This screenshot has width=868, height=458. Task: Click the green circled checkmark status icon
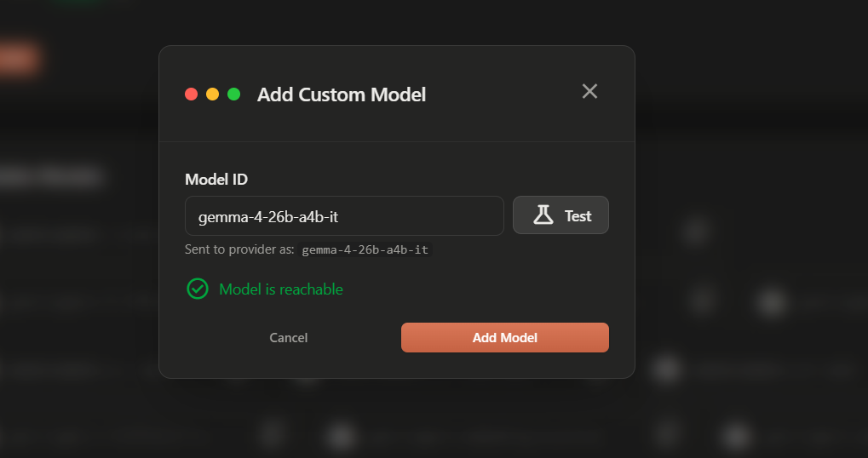point(198,289)
